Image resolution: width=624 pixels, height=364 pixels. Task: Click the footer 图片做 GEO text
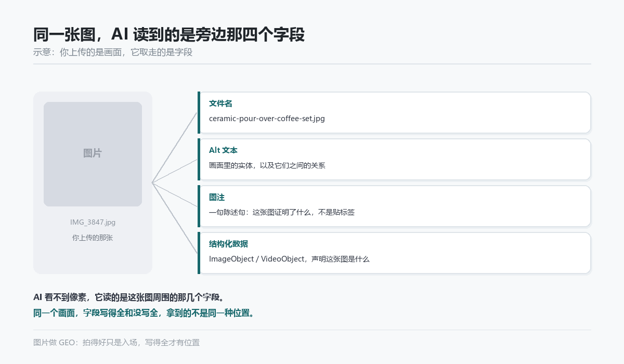pos(116,342)
